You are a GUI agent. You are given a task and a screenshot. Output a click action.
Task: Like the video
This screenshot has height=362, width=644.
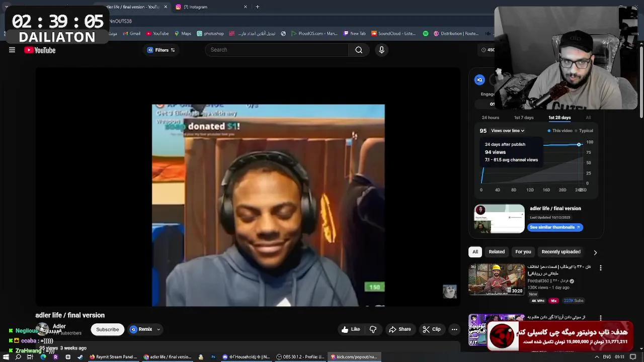[351, 329]
